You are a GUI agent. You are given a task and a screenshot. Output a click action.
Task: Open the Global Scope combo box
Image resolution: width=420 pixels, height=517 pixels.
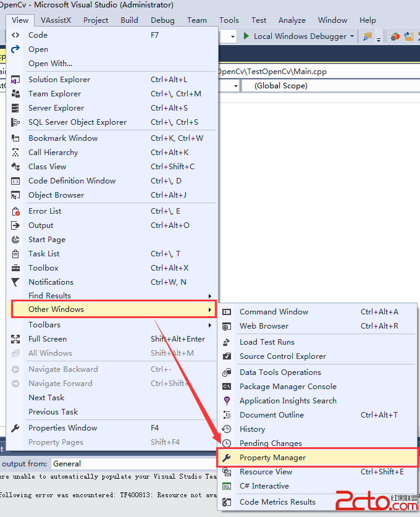(x=331, y=86)
